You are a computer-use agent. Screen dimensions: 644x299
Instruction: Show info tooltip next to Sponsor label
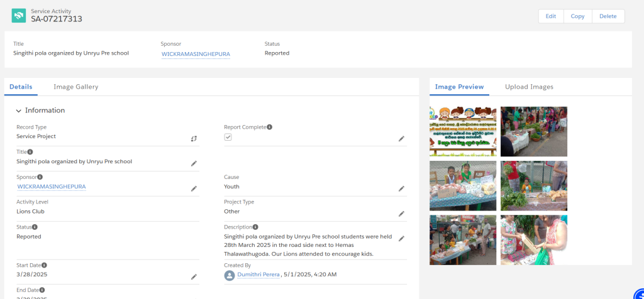(x=40, y=177)
